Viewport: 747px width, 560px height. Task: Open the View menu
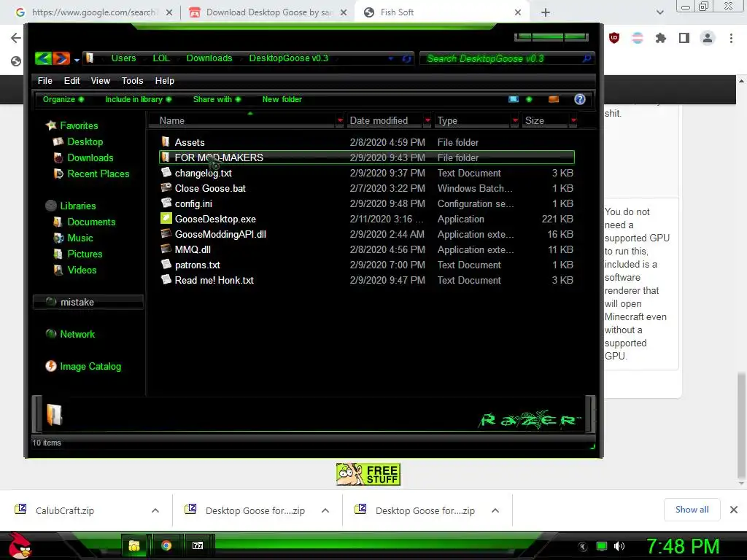click(x=101, y=80)
